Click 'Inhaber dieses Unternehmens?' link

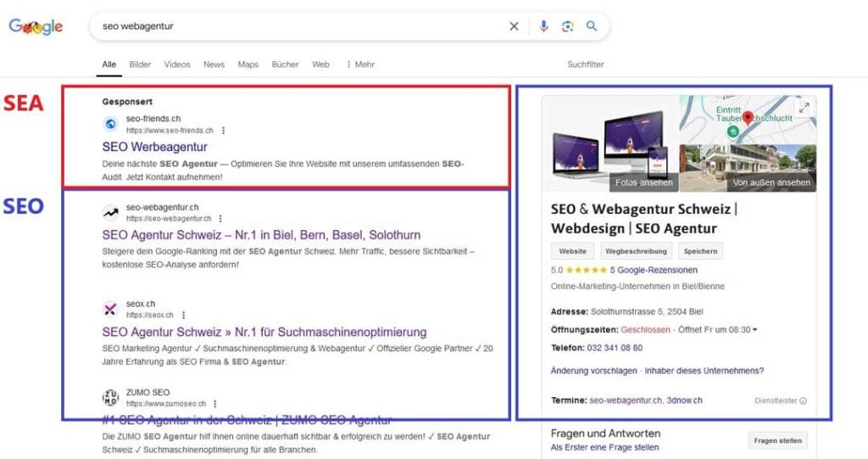[704, 371]
